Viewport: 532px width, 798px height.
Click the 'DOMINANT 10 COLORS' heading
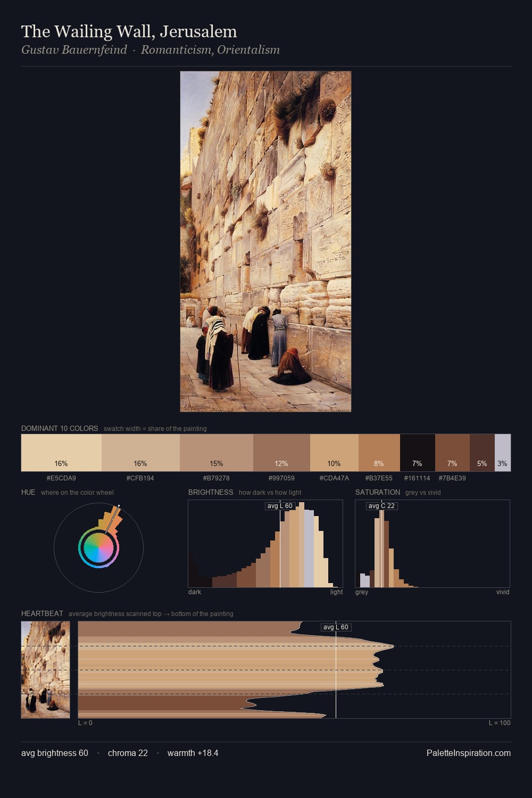point(60,428)
